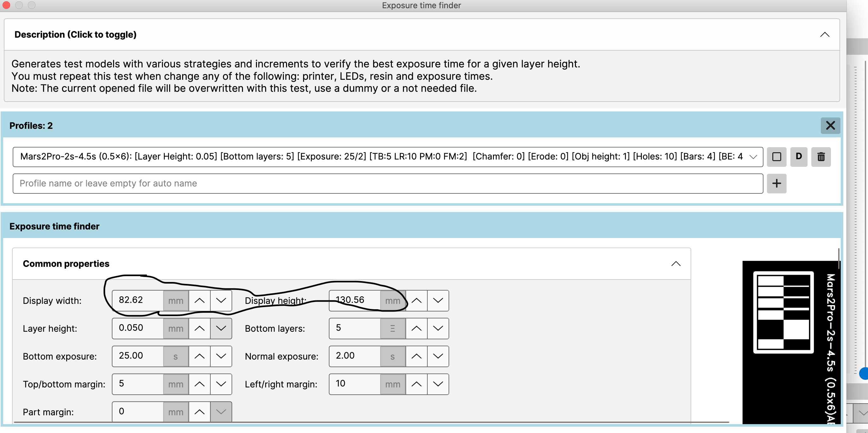This screenshot has width=868, height=433.
Task: Increase Bottom exposure time
Action: pyautogui.click(x=200, y=356)
